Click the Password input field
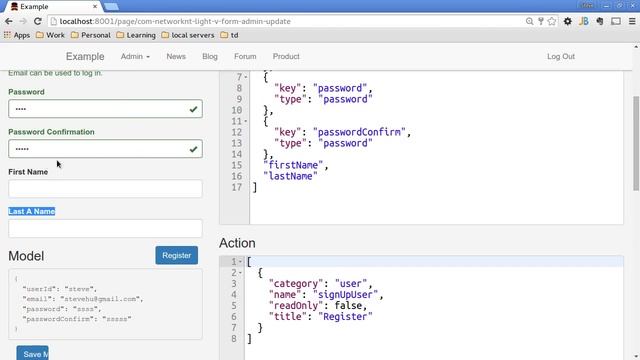 tap(105, 109)
